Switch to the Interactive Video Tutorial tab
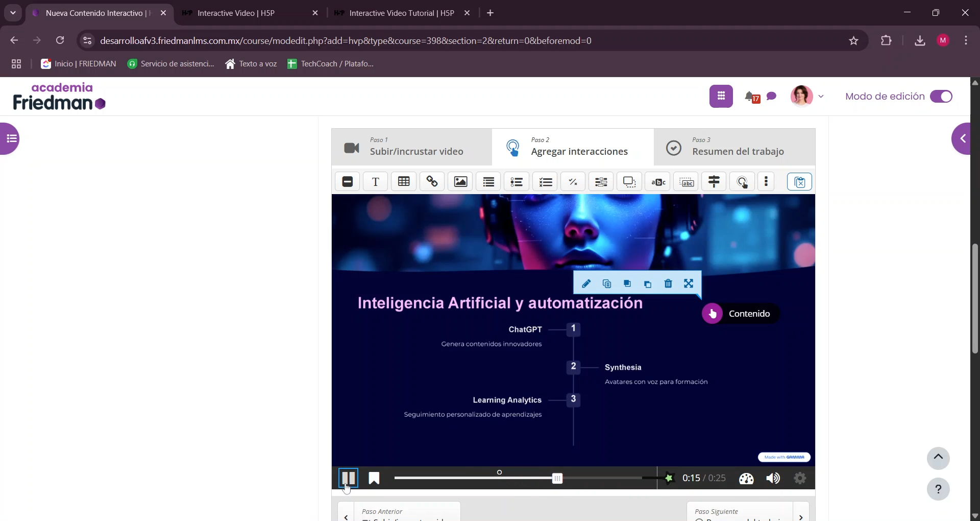The image size is (980, 521). point(402,13)
